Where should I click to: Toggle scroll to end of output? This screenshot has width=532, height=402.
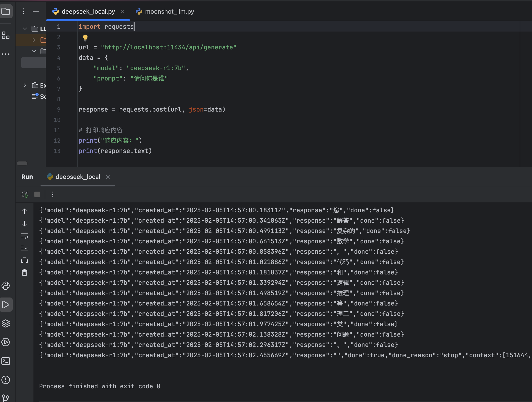point(25,248)
